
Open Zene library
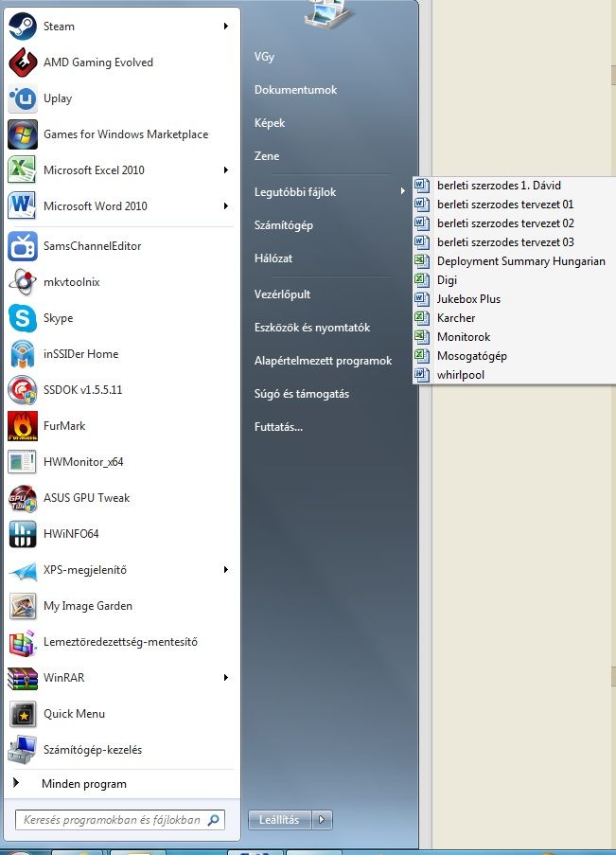(267, 156)
